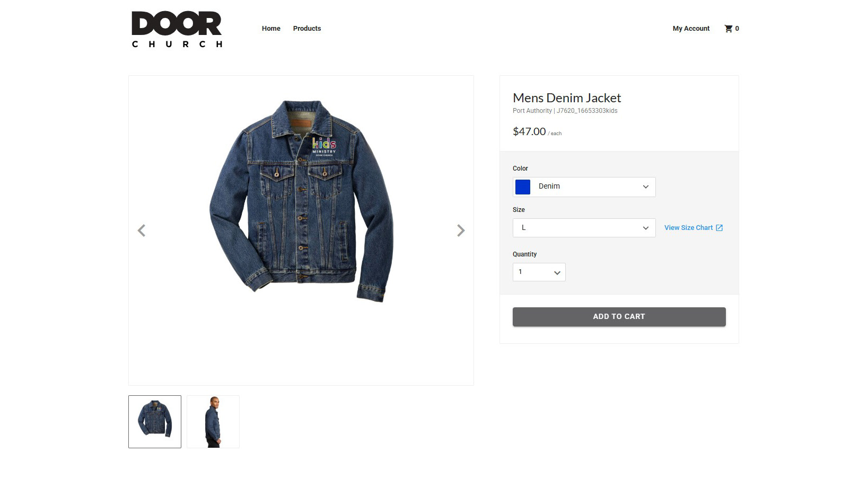The width and height of the screenshot is (868, 488).
Task: Open the Size dropdown showing L
Action: [584, 228]
